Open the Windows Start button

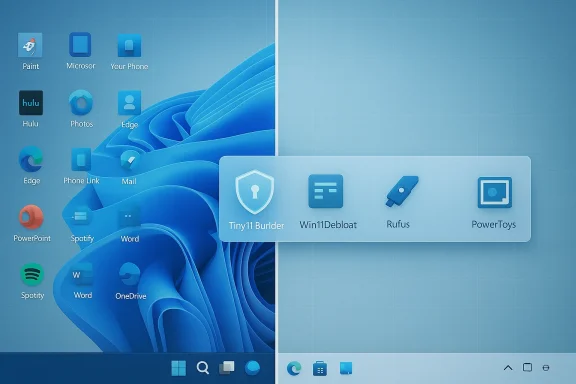point(179,368)
